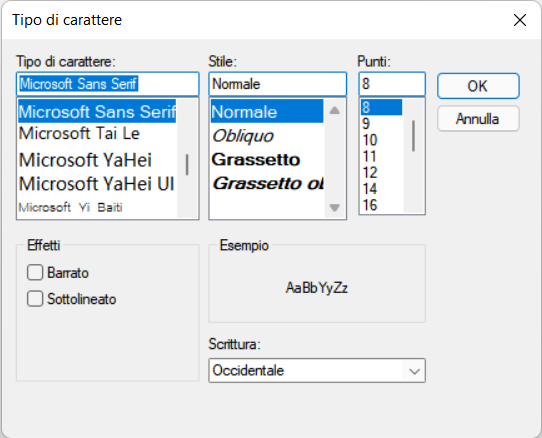542x438 pixels.
Task: Select Normale style in the list
Action: point(267,111)
